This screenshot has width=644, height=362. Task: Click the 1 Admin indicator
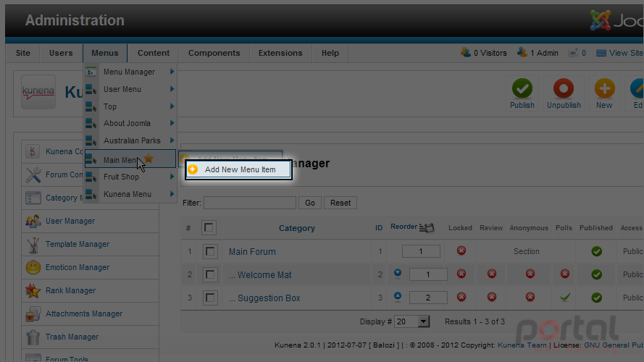pyautogui.click(x=538, y=53)
